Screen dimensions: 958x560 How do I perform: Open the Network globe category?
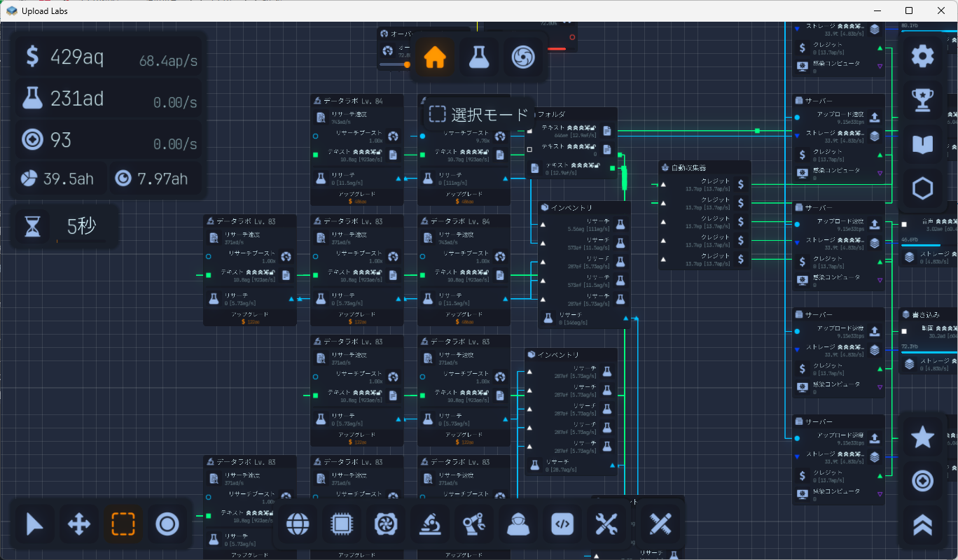(298, 524)
